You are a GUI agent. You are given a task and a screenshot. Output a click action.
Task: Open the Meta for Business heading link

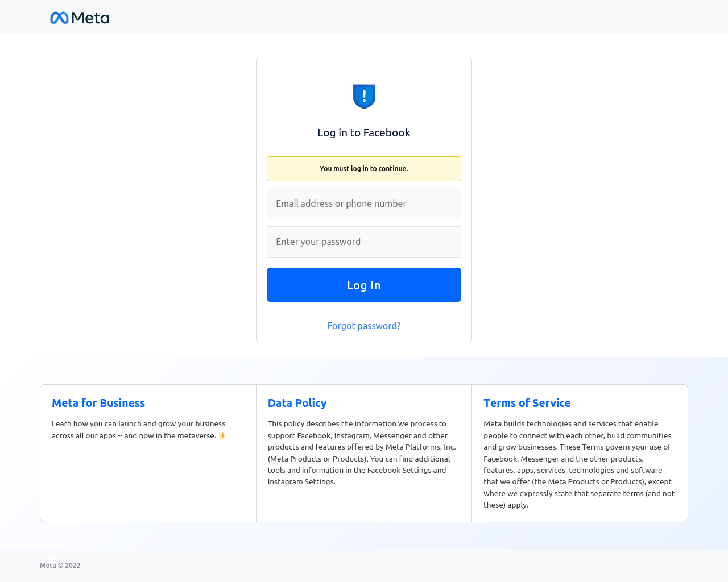pyautogui.click(x=98, y=403)
